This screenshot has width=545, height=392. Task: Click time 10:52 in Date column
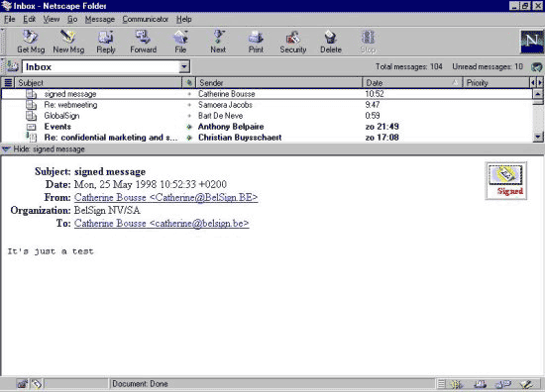(375, 94)
